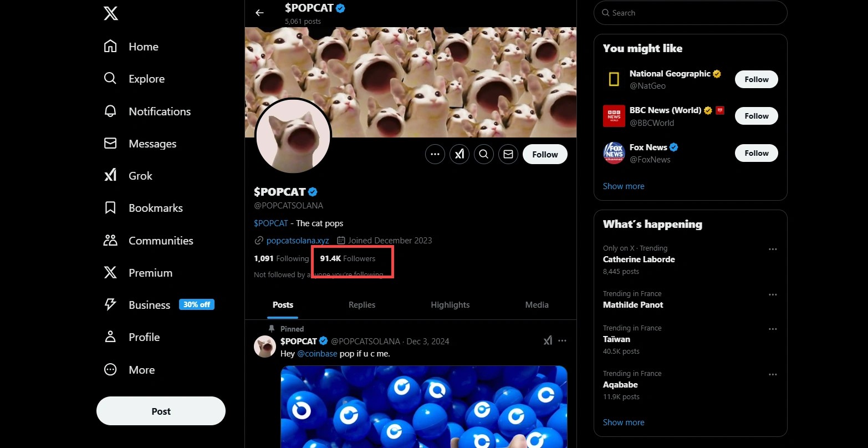Open the popcatsolana.xyz website link
Screen dimensions: 868x448
coord(298,241)
